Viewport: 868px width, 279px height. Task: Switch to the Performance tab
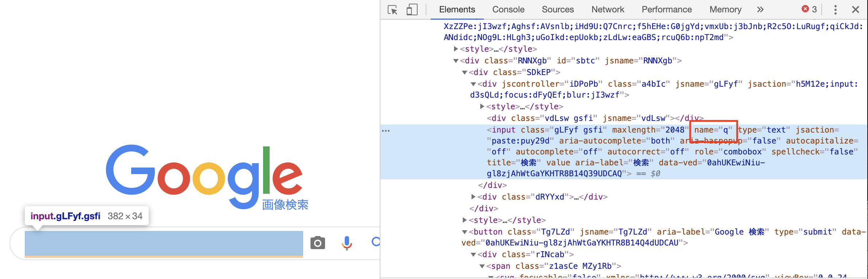click(x=666, y=9)
